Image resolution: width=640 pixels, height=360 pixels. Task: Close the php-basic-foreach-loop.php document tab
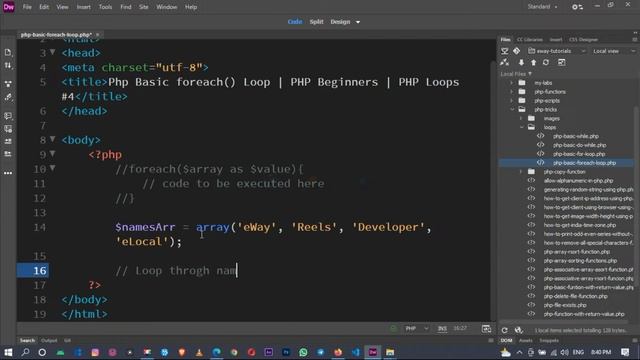pos(98,35)
